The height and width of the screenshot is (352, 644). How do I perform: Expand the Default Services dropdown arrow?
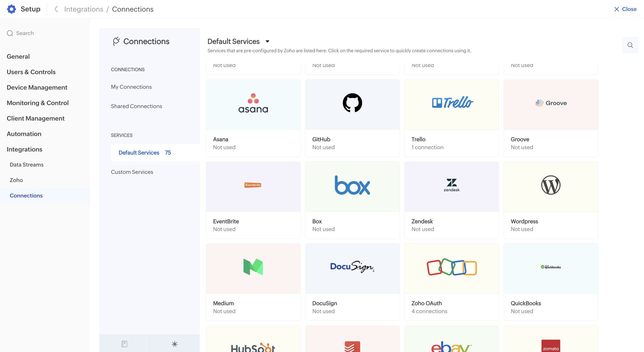pyautogui.click(x=267, y=41)
